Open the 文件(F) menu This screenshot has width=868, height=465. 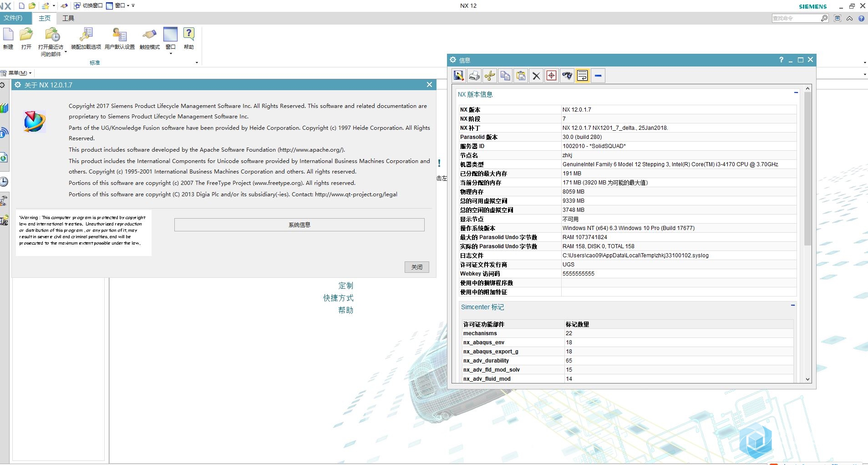[13, 18]
